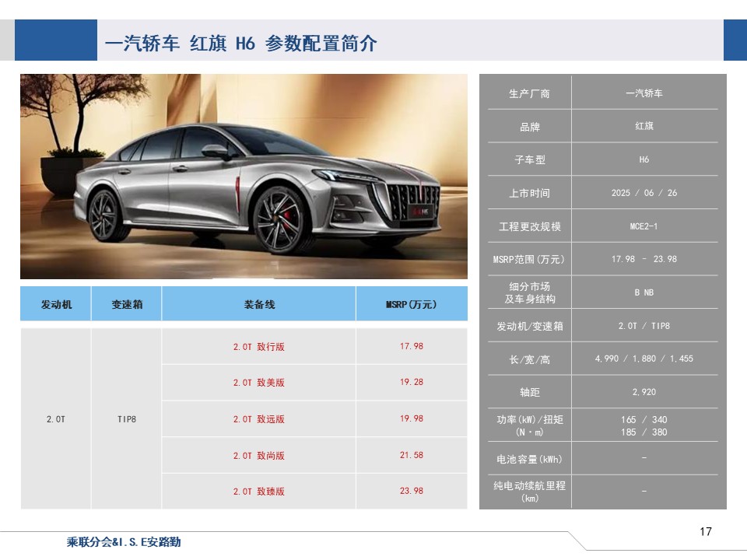Click the 功率(kW)/扭矩(N·m) label
This screenshot has height=560, width=747.
[530, 425]
